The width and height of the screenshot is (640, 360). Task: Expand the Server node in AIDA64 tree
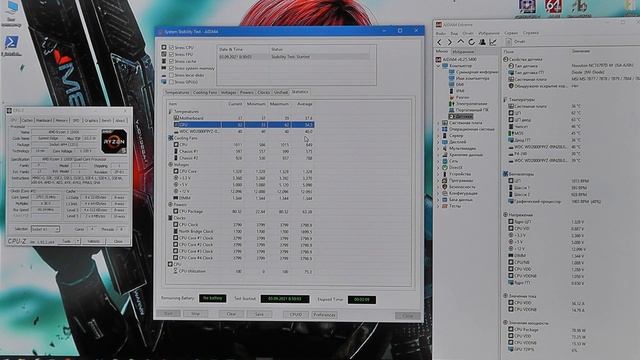[x=439, y=136]
